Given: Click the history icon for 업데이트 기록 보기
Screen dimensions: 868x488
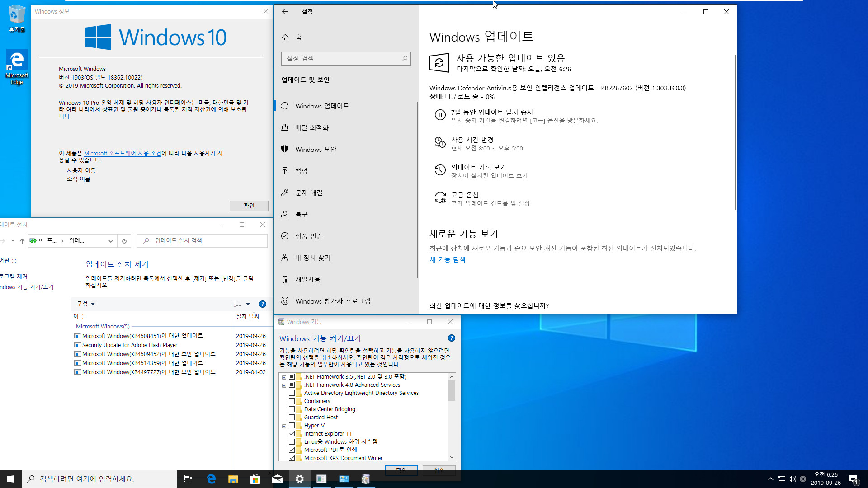Looking at the screenshot, I should coord(440,170).
